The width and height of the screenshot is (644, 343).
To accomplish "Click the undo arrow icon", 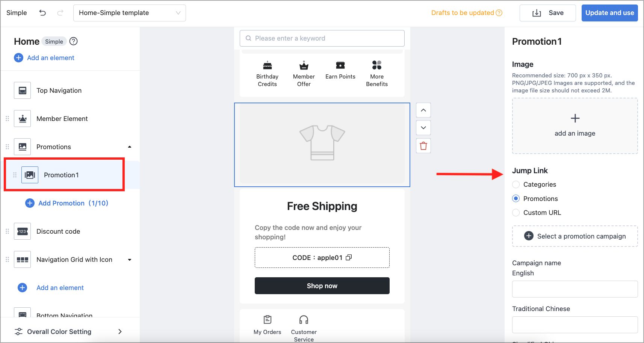I will 42,13.
